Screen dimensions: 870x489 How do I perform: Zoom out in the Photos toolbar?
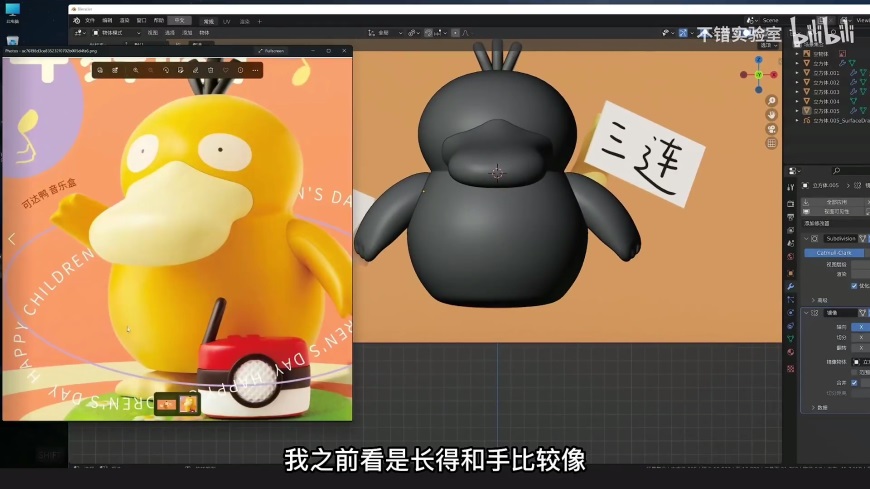tap(150, 70)
